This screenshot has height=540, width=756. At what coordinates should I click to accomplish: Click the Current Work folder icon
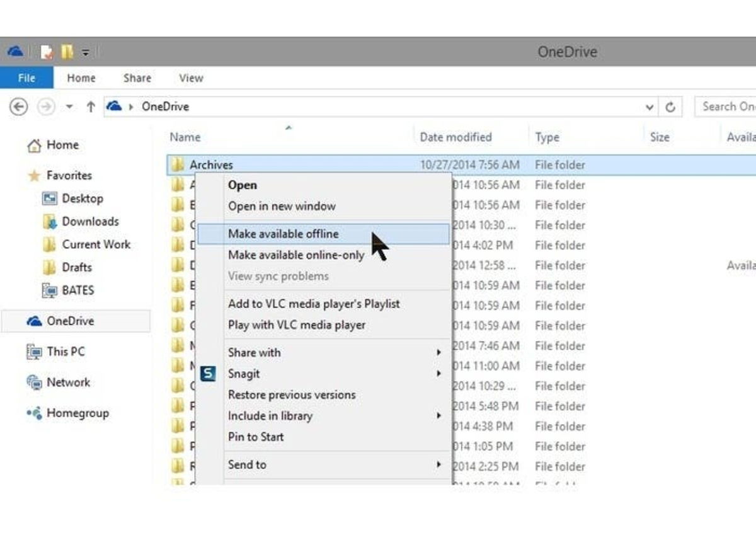tap(50, 244)
